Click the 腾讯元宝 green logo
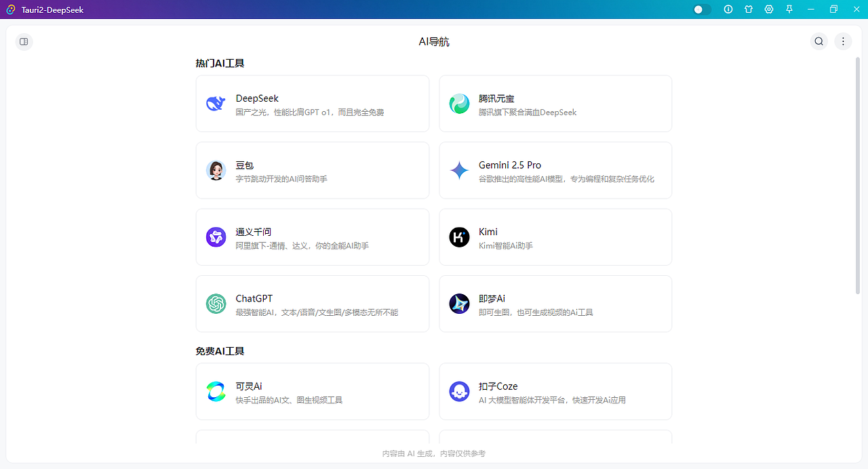868x469 pixels. pos(459,104)
